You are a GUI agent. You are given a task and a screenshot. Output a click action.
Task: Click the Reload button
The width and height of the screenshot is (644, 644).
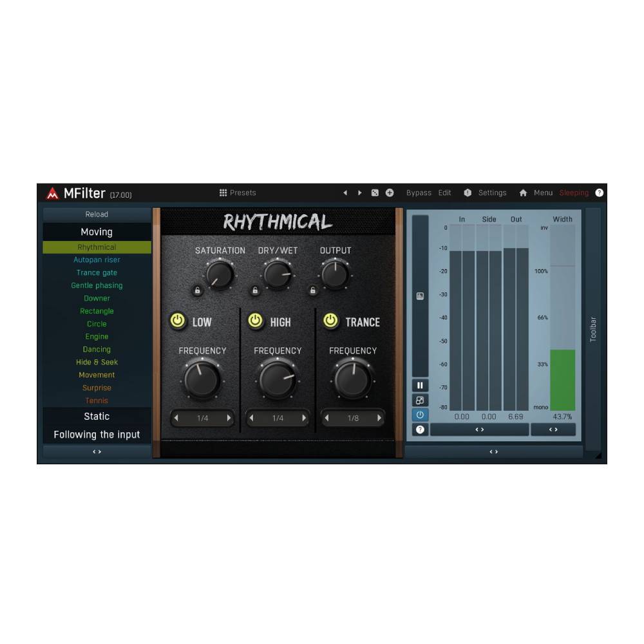[x=97, y=214]
